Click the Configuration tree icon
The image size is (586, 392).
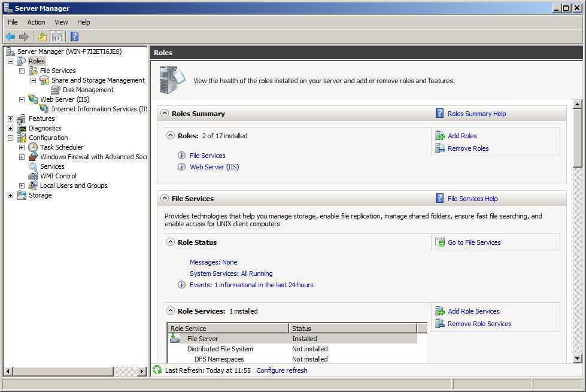point(22,138)
